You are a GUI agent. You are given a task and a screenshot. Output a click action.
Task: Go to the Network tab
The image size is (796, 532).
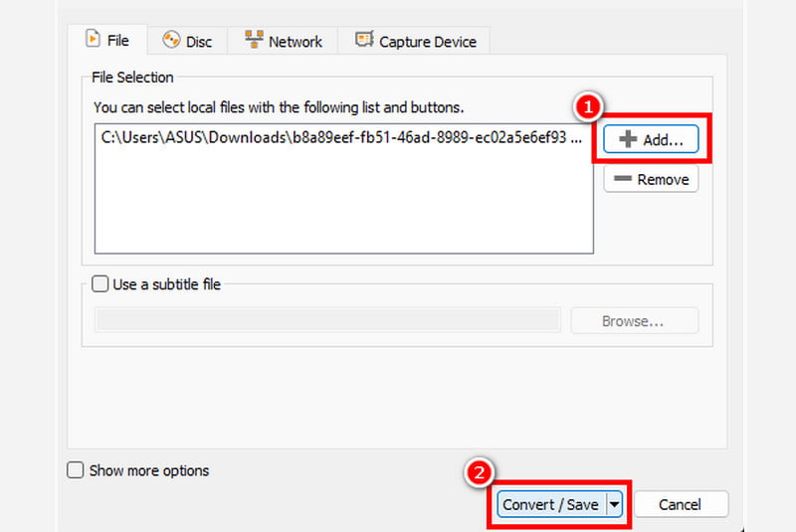[x=296, y=42]
